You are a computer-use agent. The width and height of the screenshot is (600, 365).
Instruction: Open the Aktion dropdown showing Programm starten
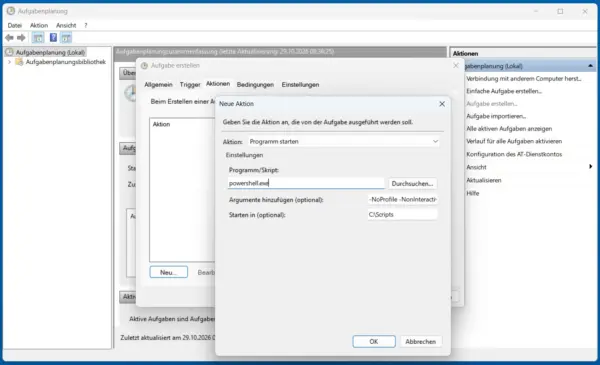click(x=344, y=142)
